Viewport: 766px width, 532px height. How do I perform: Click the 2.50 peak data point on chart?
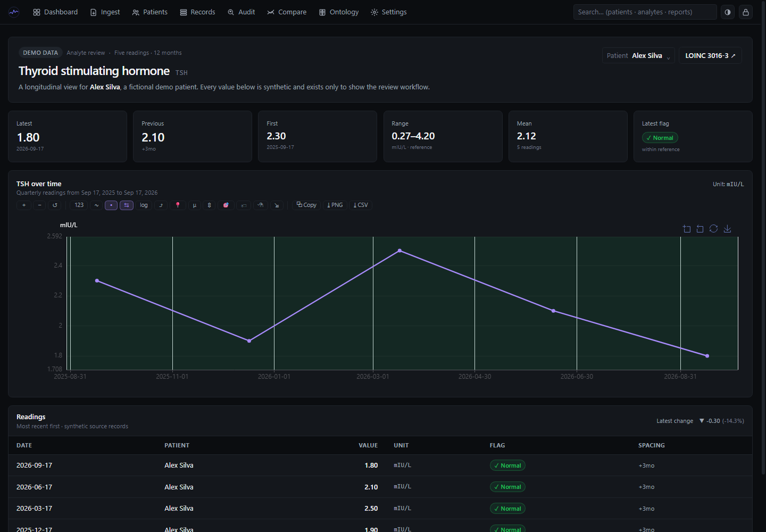point(399,251)
